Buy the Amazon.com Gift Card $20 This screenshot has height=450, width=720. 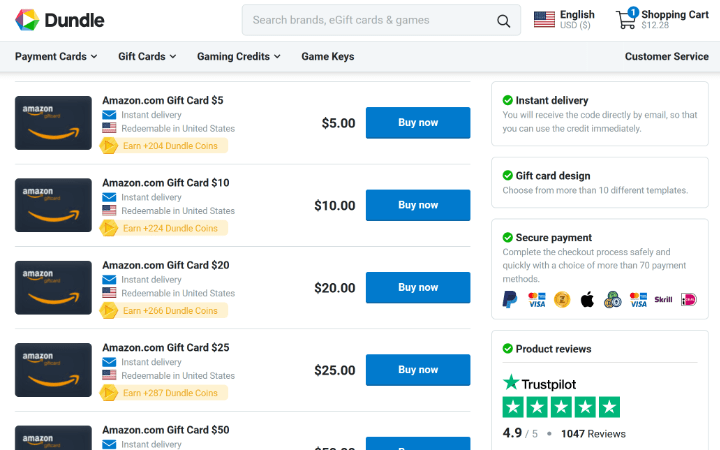click(x=418, y=287)
